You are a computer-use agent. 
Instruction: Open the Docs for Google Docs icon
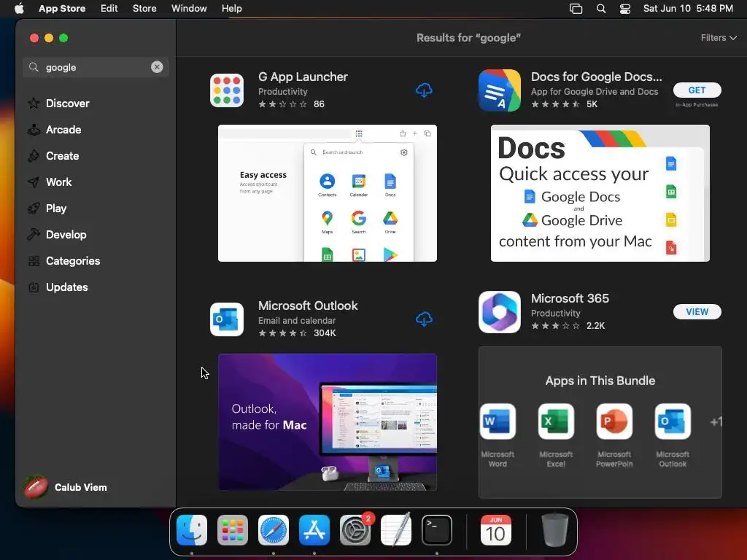499,90
